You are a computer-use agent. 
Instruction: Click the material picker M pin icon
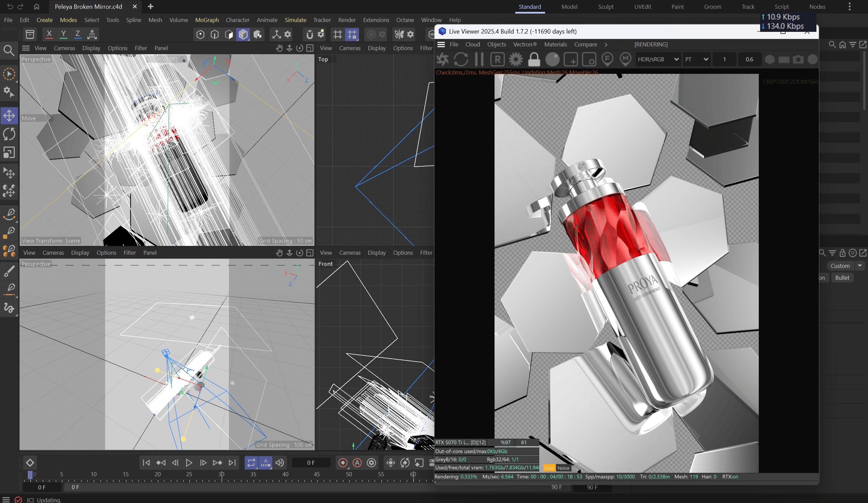(625, 59)
